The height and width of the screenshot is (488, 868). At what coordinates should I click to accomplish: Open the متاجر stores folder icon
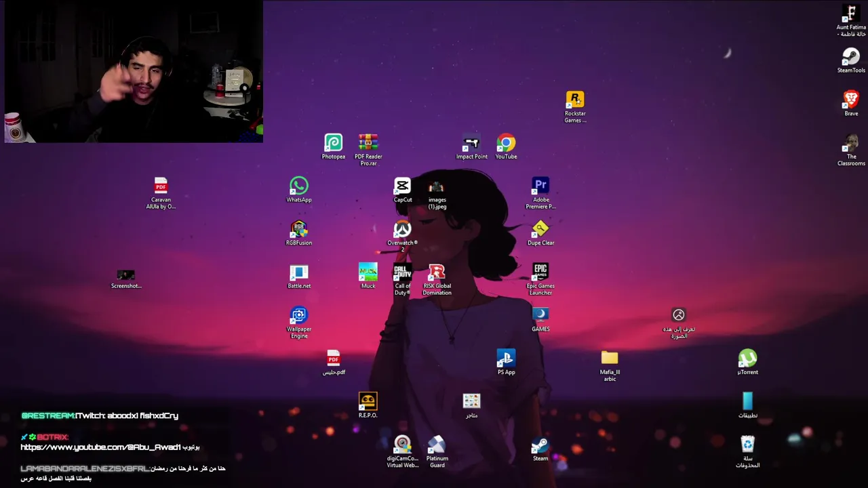coord(471,405)
